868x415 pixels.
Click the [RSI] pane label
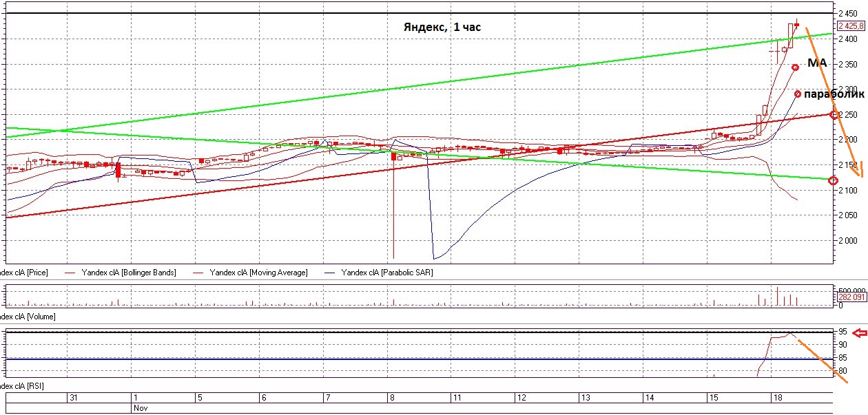point(23,386)
